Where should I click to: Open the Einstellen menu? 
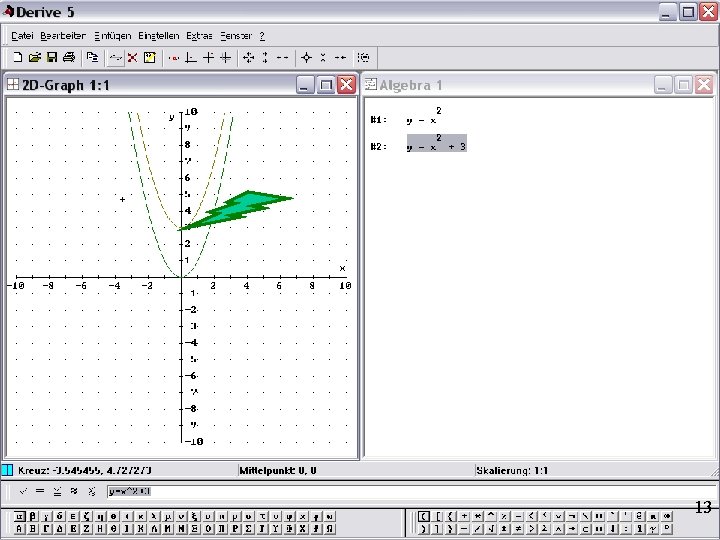[158, 35]
